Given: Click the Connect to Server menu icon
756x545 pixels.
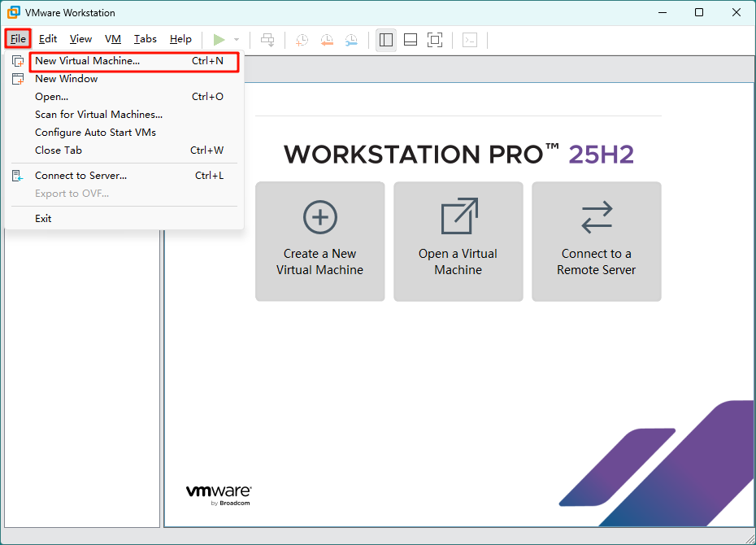Looking at the screenshot, I should [17, 176].
